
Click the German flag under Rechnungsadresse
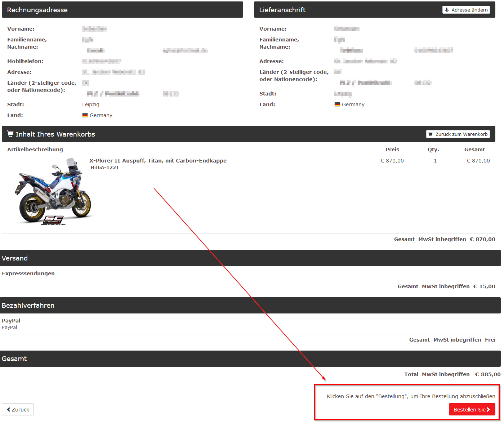[x=85, y=115]
